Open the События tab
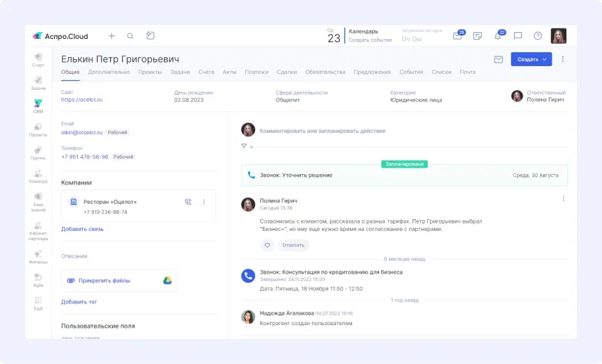This screenshot has height=364, width=602. pyautogui.click(x=411, y=72)
